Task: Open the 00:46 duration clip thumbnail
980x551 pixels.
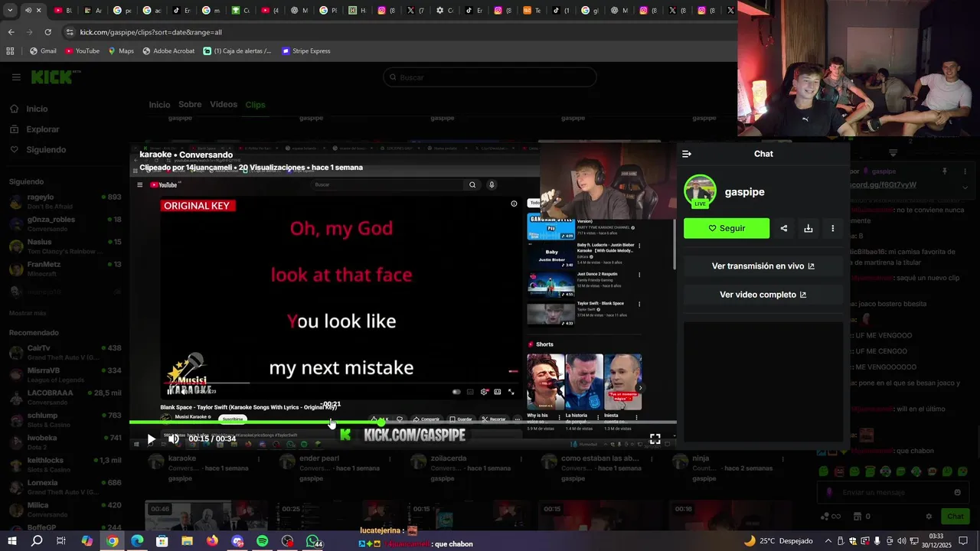Action: 201,517
